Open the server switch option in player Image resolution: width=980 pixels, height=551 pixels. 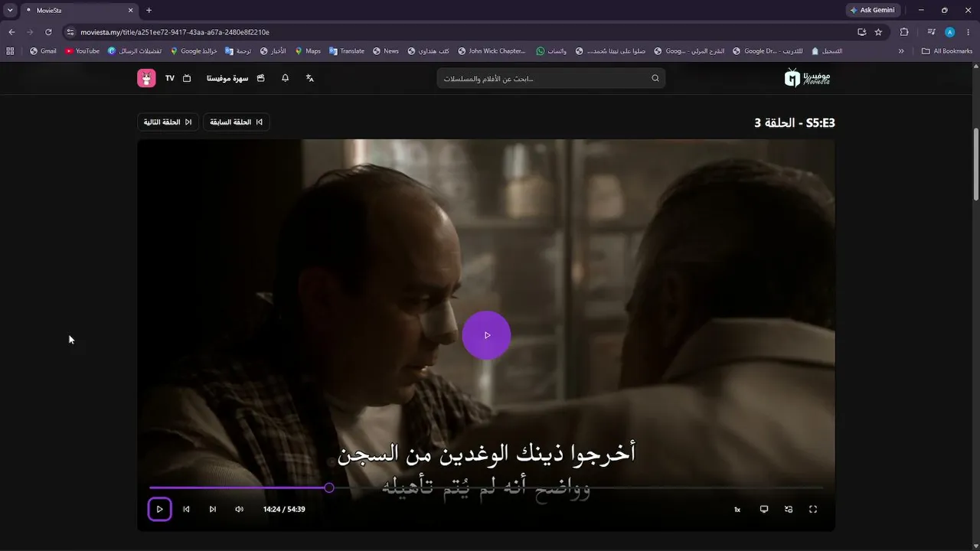pos(789,509)
